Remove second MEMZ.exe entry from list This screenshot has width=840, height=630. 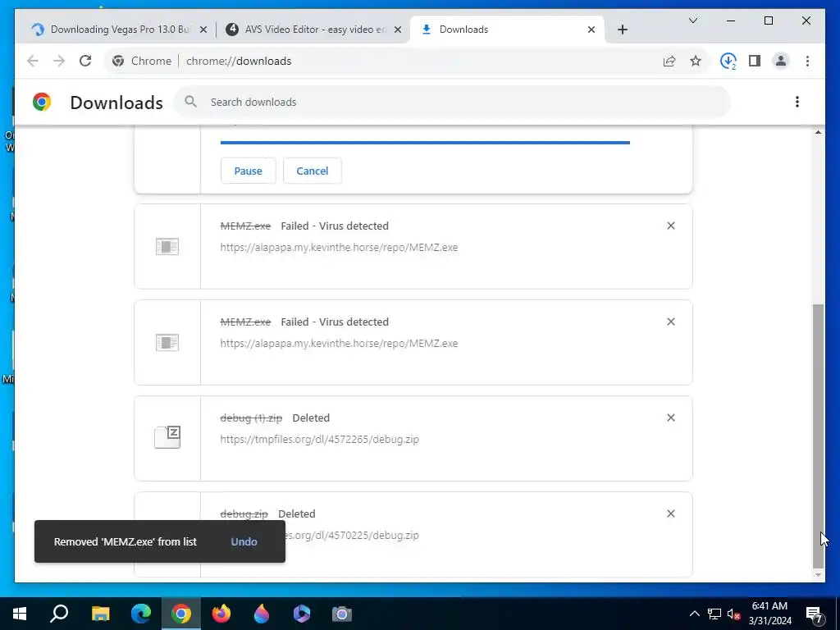[671, 322]
